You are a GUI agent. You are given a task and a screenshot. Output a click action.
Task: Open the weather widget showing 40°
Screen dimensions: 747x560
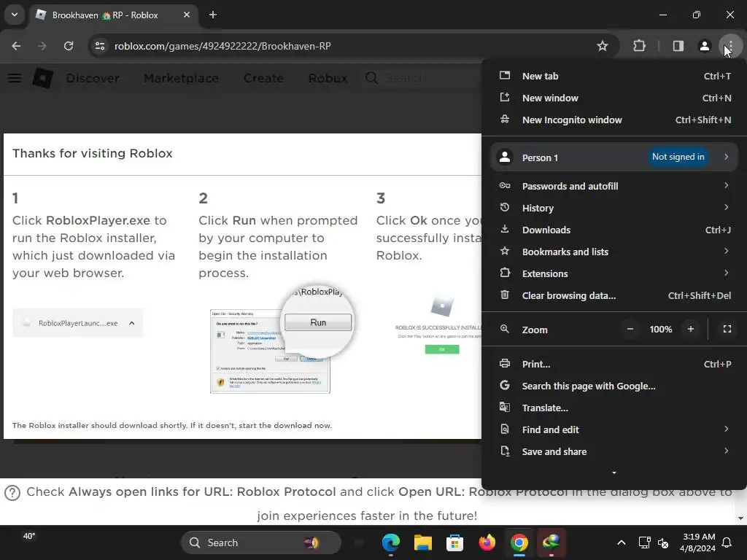click(29, 537)
